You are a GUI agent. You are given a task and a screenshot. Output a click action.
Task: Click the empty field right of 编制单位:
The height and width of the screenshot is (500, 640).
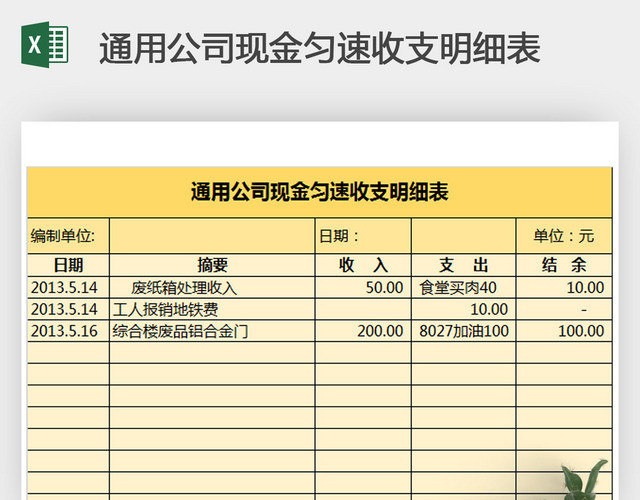(212, 236)
